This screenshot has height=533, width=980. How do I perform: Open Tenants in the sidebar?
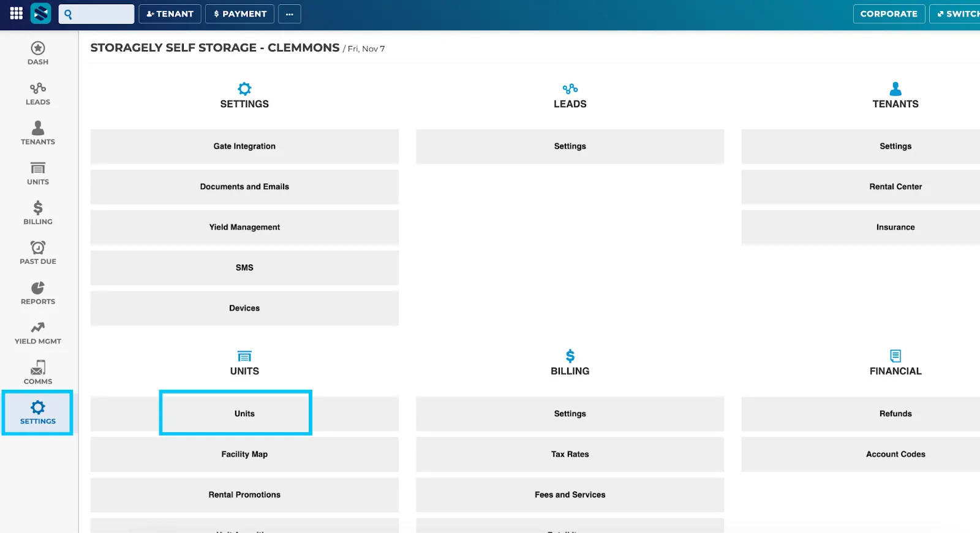[x=38, y=133]
